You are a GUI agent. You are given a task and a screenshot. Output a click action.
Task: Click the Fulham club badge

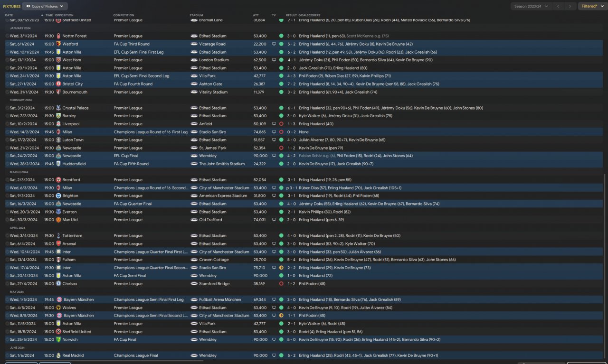58,260
